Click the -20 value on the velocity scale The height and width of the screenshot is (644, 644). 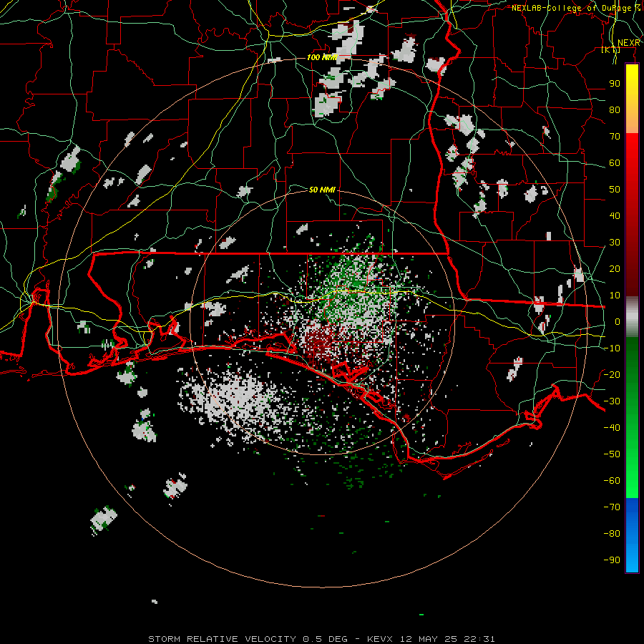[x=612, y=374]
